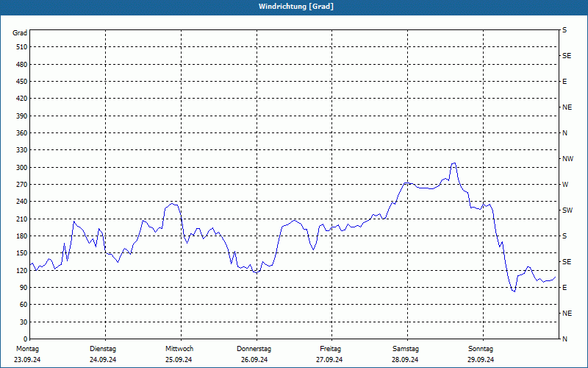This screenshot has height=368, width=588.
Task: Click the 150 value on the left axis
Action: pyautogui.click(x=22, y=252)
